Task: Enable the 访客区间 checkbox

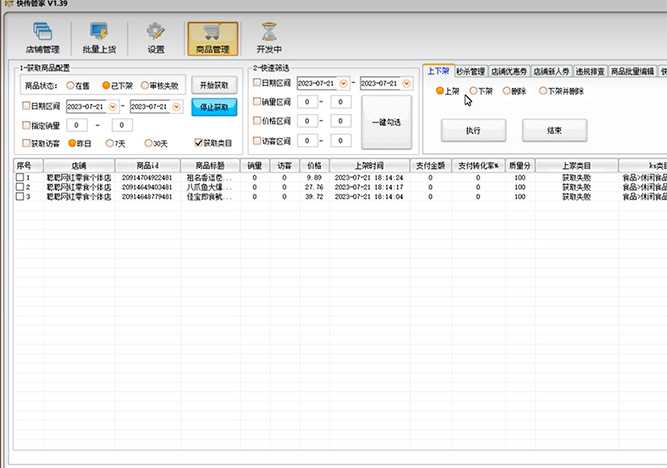Action: 257,140
